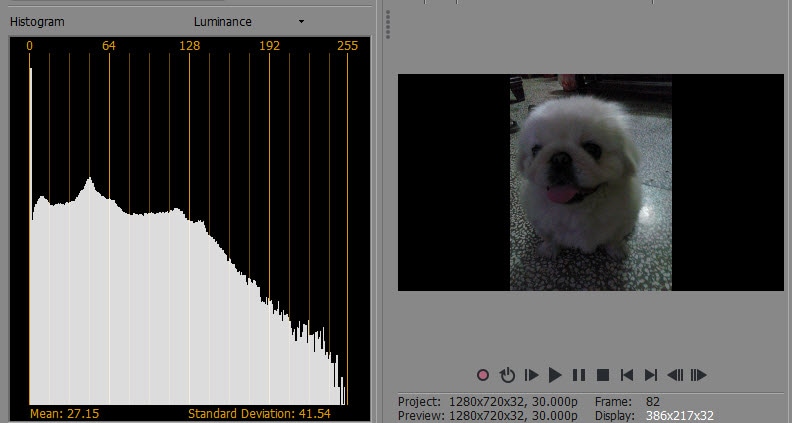Toggle Loop Playback in preview transport
This screenshot has height=423, width=792.
pyautogui.click(x=507, y=375)
